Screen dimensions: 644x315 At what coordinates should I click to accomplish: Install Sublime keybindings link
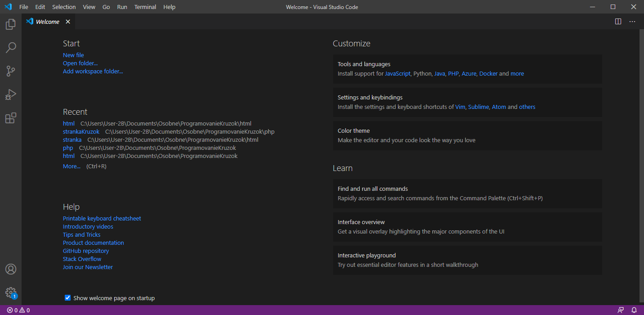[479, 107]
